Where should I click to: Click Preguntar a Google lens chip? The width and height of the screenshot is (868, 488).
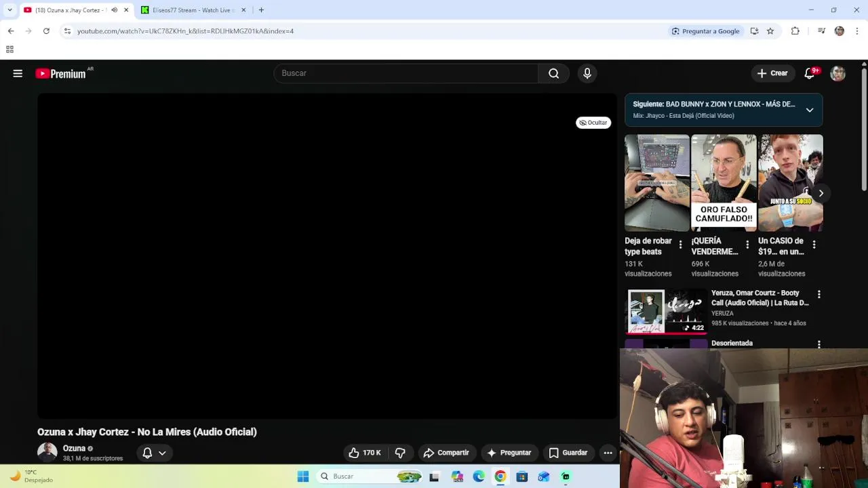click(706, 31)
